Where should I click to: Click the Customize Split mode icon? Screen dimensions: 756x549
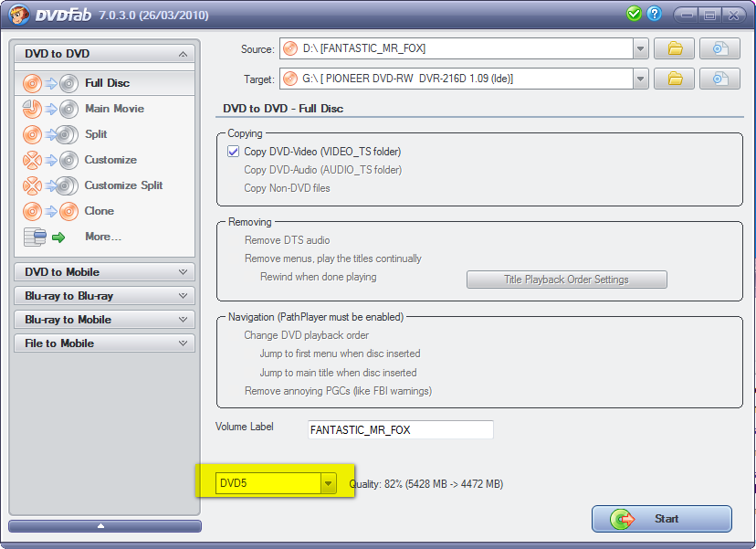pyautogui.click(x=50, y=185)
